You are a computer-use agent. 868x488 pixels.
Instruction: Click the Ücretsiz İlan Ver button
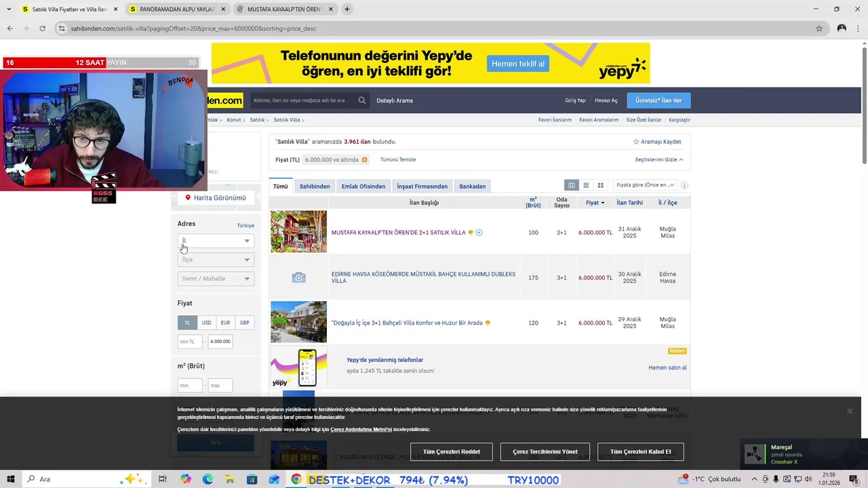pyautogui.click(x=658, y=100)
